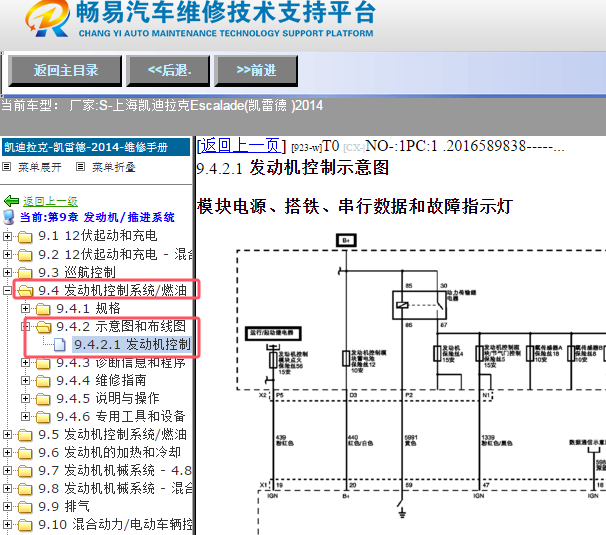Select 9.6 发动机的加热和冷却 label
This screenshot has width=606, height=535.
[109, 453]
